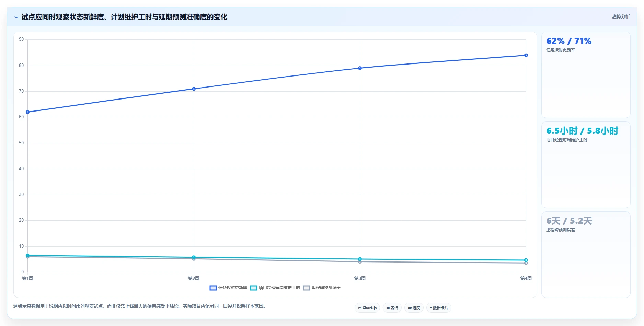
Task: Click the gray data point at 第4周
Action: pos(526,263)
